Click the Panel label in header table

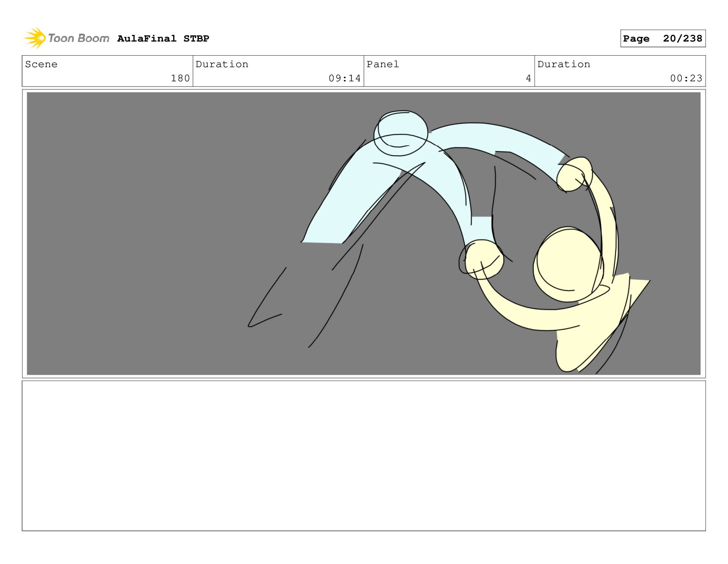(x=383, y=64)
